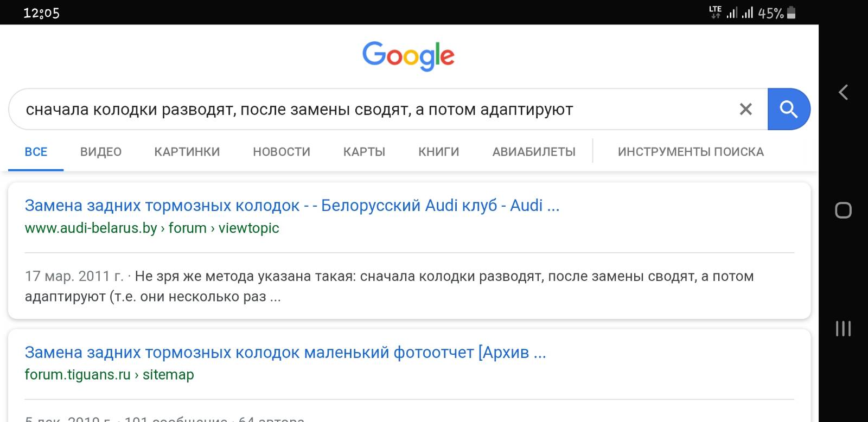Tap the blue magnifier search button
The width and height of the screenshot is (868, 422).
tap(788, 109)
